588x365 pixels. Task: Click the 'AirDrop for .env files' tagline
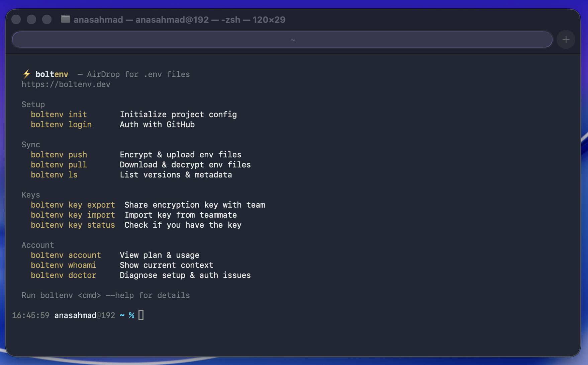[x=138, y=74]
